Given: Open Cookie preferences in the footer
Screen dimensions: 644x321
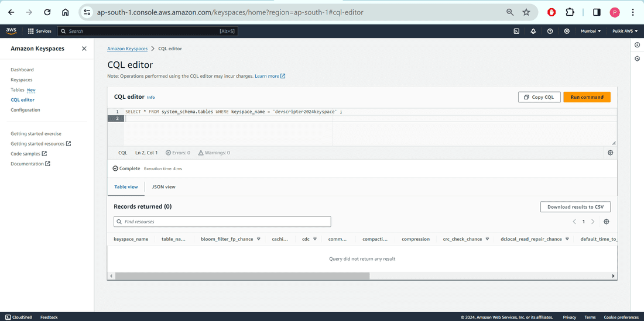Looking at the screenshot, I should pyautogui.click(x=621, y=317).
